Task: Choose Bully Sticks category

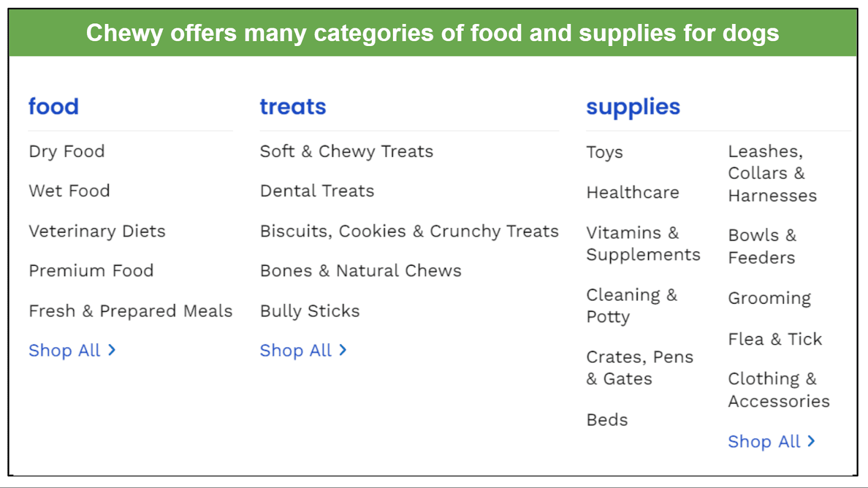Action: click(x=310, y=311)
